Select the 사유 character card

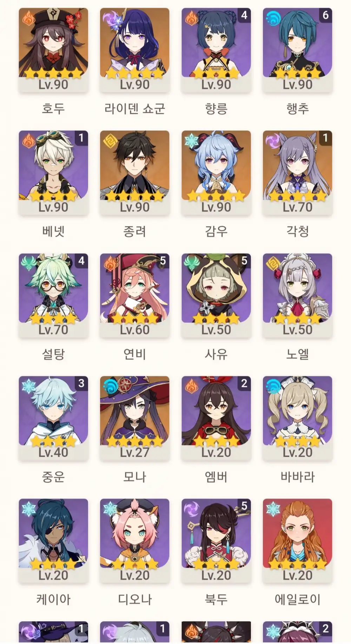pos(216,296)
